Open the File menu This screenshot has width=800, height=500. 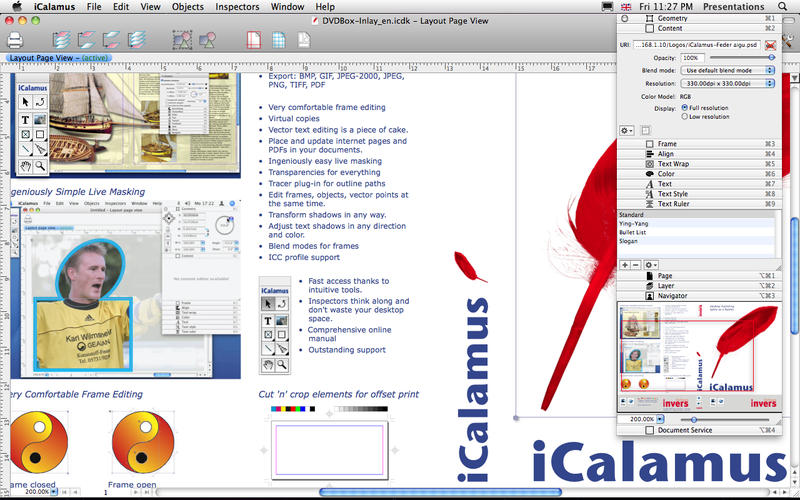point(94,7)
